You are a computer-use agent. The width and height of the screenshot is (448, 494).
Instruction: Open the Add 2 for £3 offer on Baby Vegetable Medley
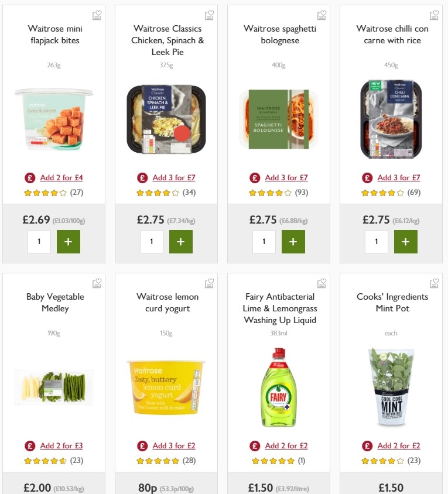tap(61, 445)
